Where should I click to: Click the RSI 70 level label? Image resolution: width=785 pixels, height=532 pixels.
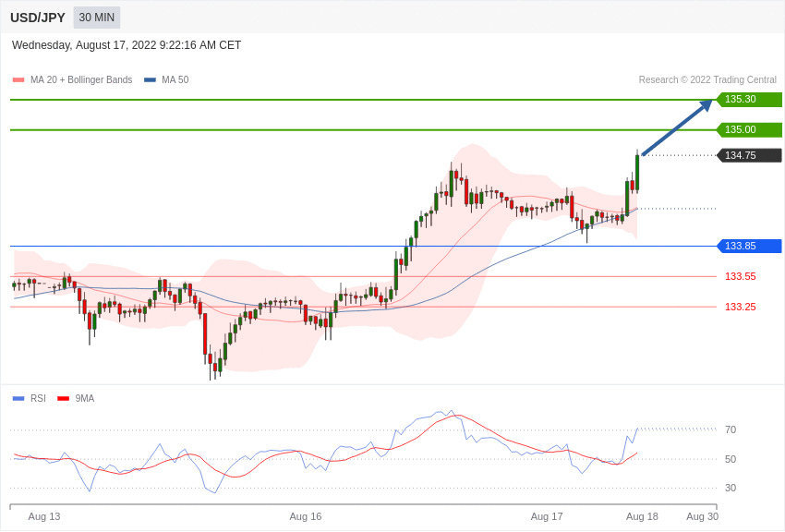pos(731,430)
